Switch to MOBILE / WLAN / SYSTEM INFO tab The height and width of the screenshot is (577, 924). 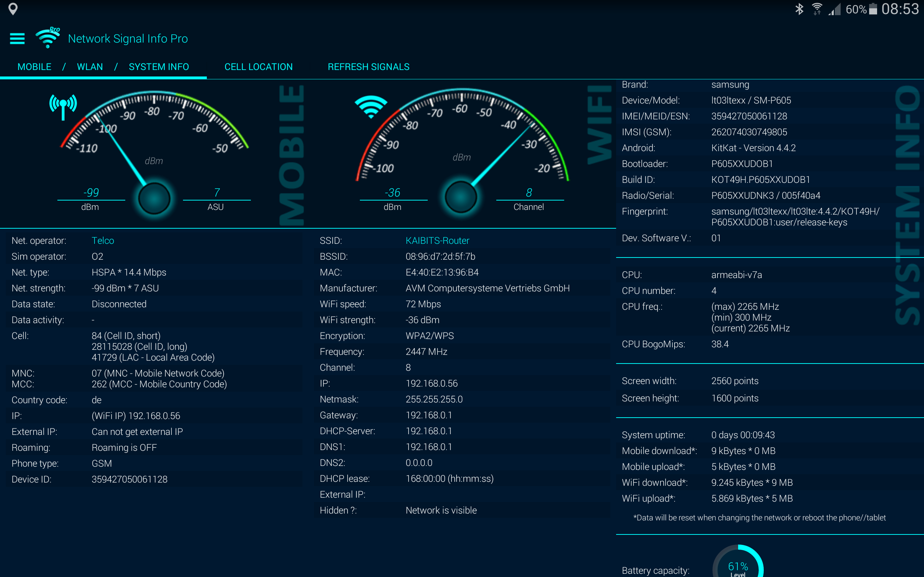pyautogui.click(x=103, y=67)
